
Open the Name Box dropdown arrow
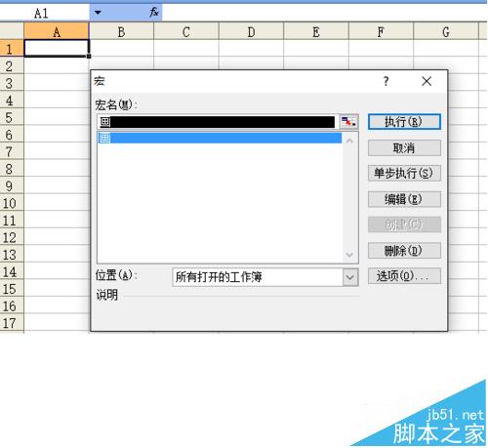pos(98,13)
